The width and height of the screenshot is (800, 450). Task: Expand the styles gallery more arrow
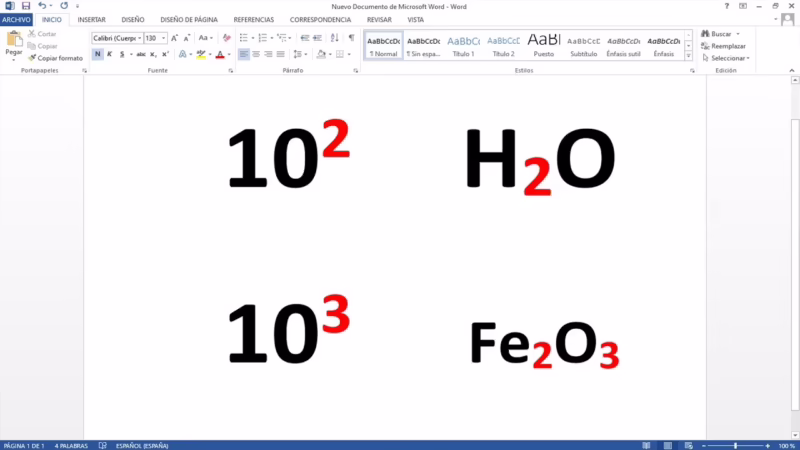coord(688,56)
